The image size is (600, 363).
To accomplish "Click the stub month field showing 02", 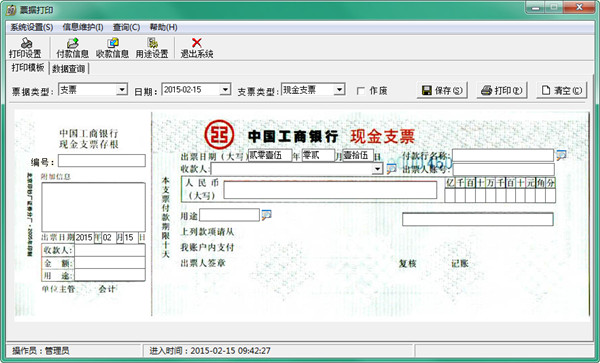I will (x=109, y=238).
